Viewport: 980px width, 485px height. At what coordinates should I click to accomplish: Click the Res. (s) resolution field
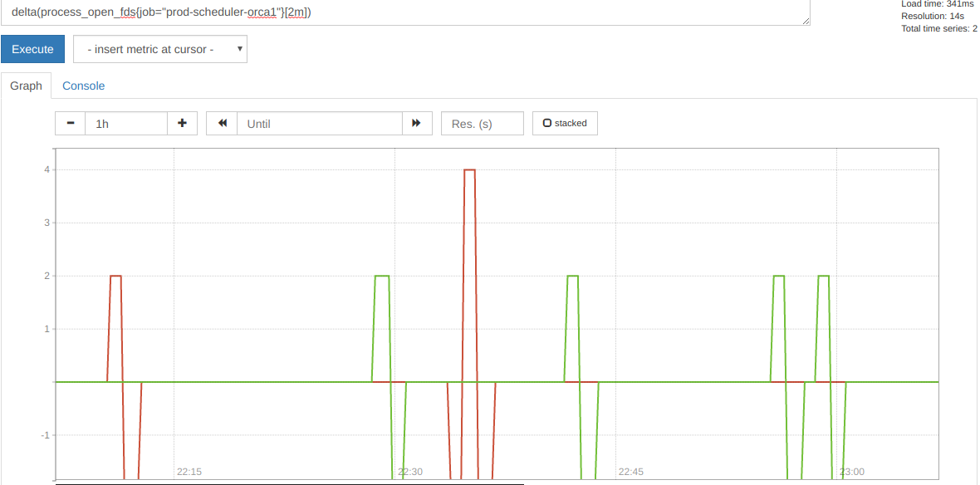click(483, 123)
